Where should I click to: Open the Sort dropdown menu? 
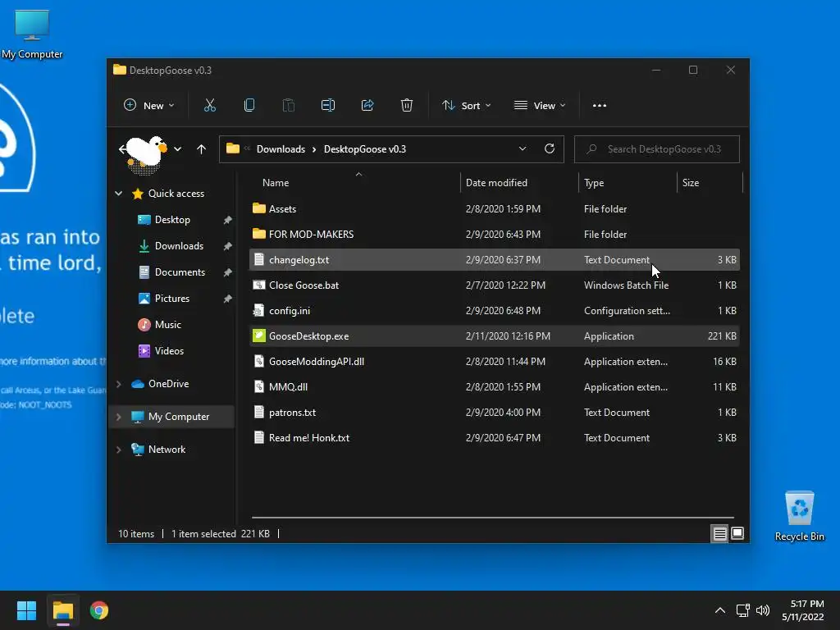click(466, 106)
